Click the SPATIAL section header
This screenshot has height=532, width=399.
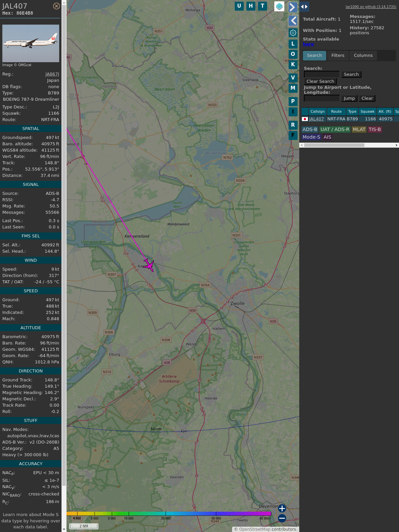pos(31,129)
